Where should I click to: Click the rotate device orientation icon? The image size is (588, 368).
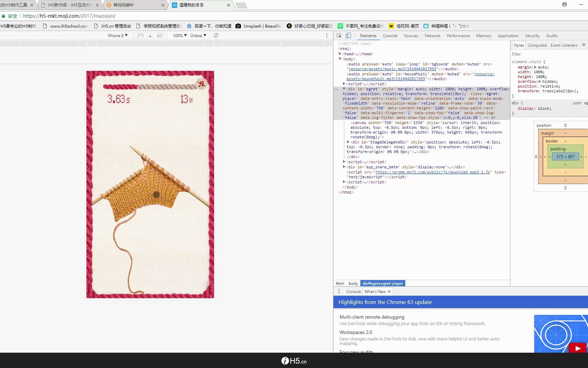pyautogui.click(x=216, y=35)
